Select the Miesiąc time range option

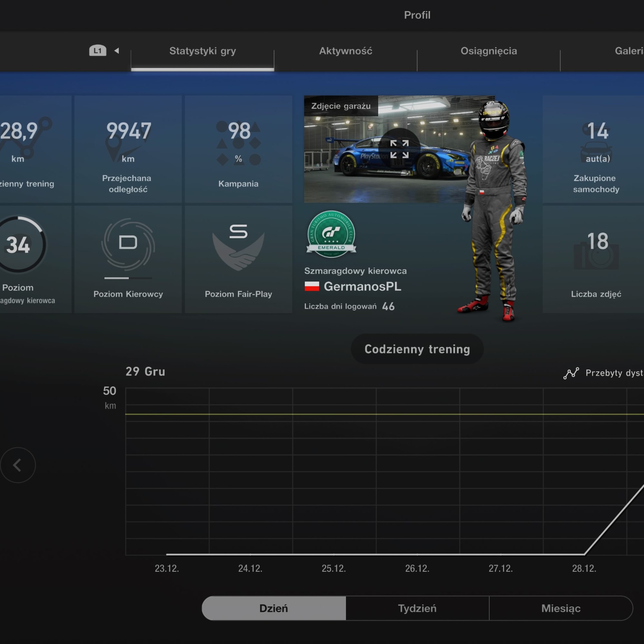tap(561, 608)
